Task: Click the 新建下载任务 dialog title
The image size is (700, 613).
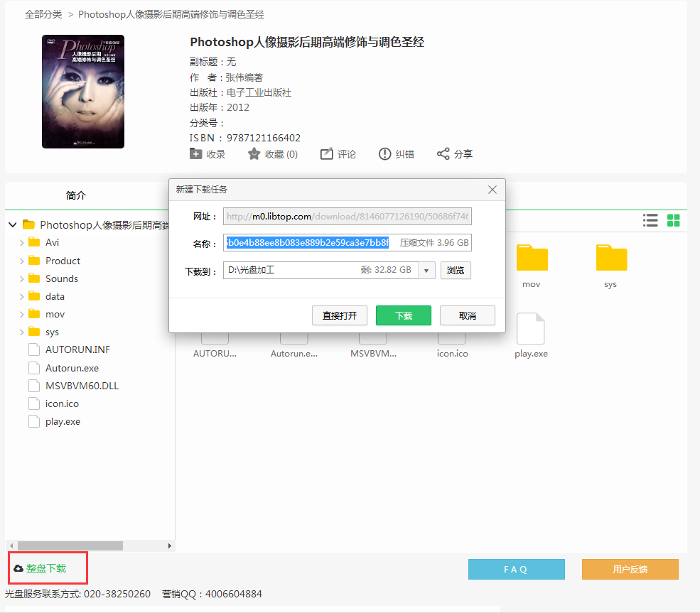Action: point(201,190)
